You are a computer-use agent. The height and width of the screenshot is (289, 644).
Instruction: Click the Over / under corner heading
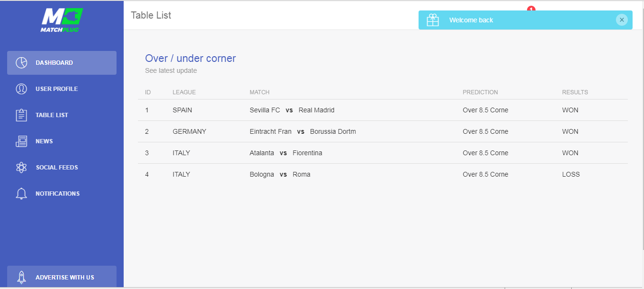tap(190, 59)
